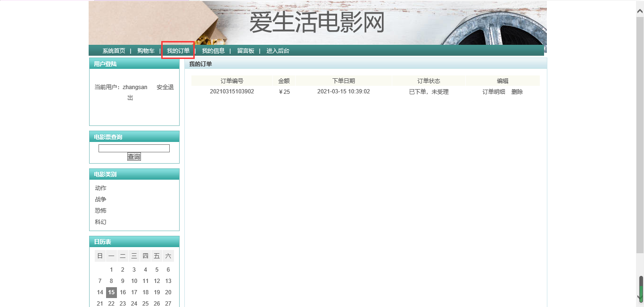Go to 系统首页 in the navigation bar
The height and width of the screenshot is (307, 644).
click(114, 51)
